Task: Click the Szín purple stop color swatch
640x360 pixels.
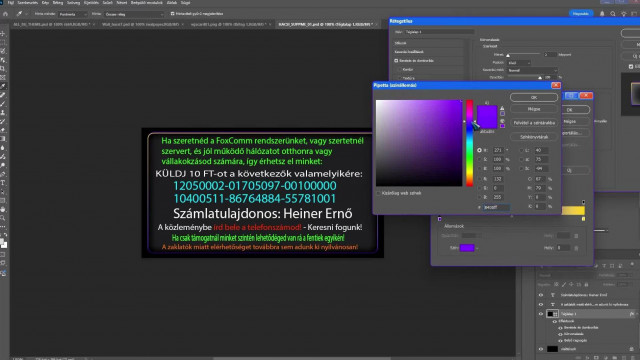Action: tap(467, 248)
